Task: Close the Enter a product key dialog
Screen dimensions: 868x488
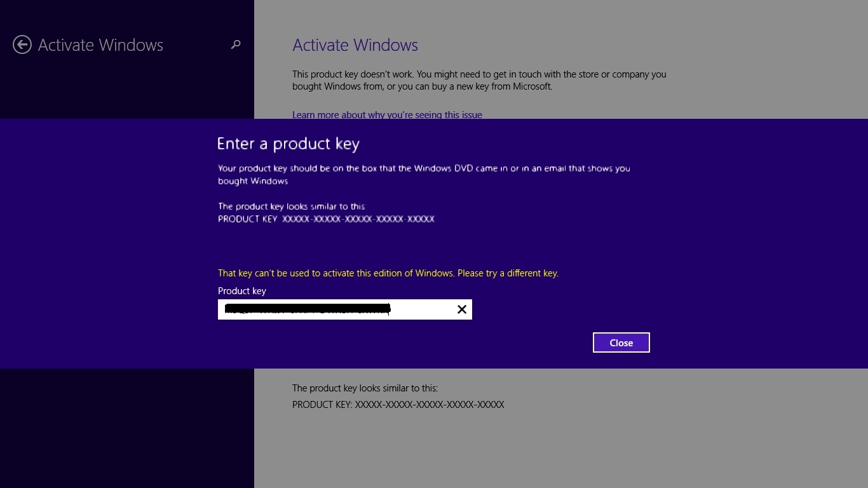Action: pyautogui.click(x=621, y=342)
